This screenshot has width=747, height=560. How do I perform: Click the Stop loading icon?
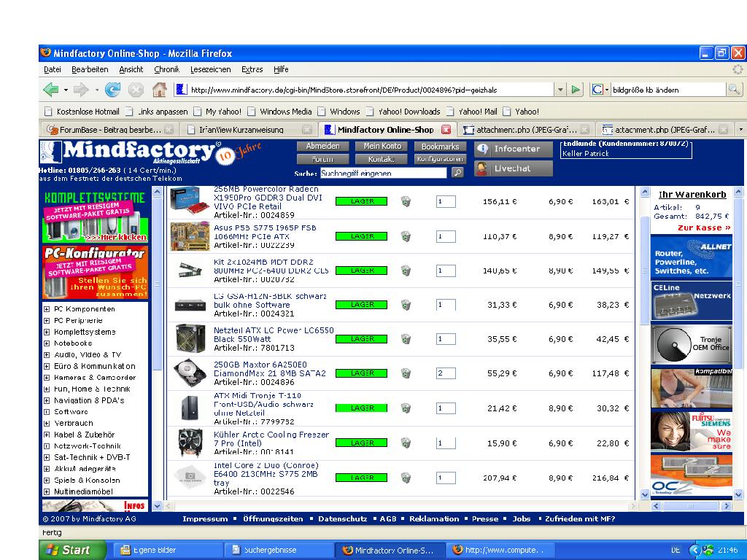[x=136, y=90]
